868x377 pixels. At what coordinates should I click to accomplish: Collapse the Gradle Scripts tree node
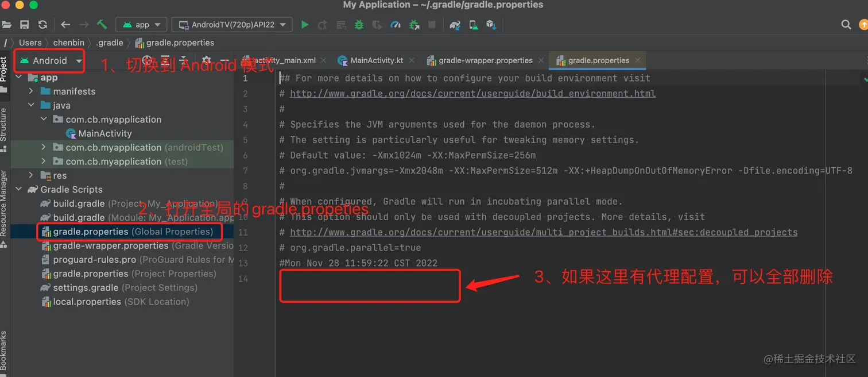(18, 189)
